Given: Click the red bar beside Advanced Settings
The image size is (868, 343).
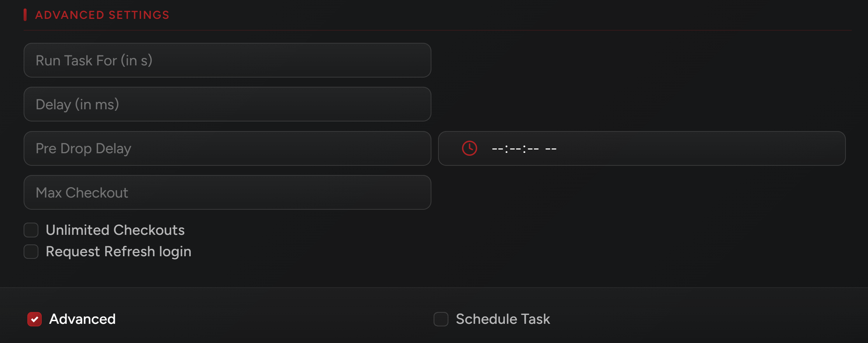Looking at the screenshot, I should (x=25, y=15).
